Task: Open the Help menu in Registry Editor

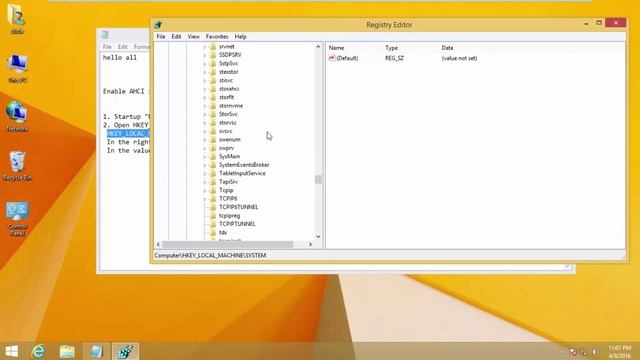Action: point(240,37)
